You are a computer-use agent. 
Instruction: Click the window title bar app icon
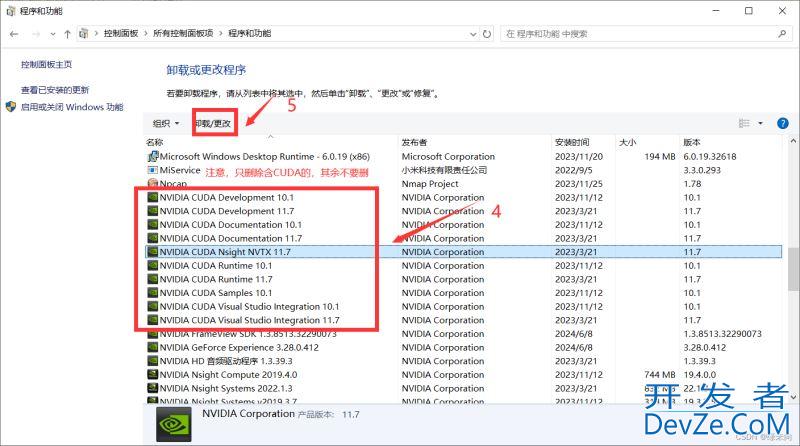tap(11, 11)
